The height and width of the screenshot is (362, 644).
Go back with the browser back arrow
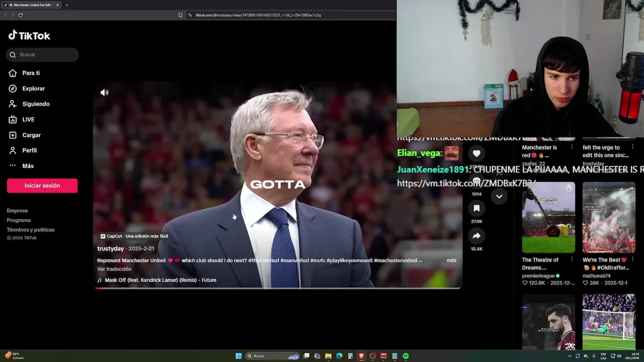coord(6,15)
